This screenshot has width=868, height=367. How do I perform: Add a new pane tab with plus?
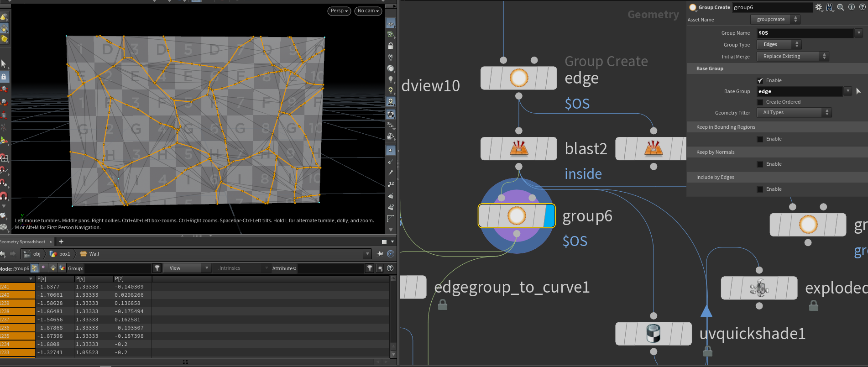61,241
